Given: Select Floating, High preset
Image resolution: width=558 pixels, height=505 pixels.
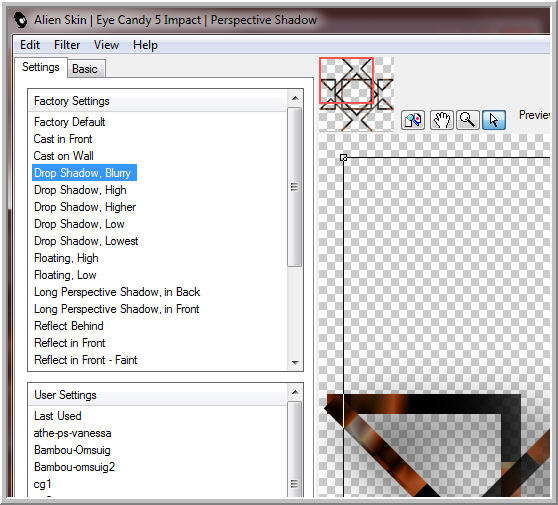Looking at the screenshot, I should (x=66, y=258).
